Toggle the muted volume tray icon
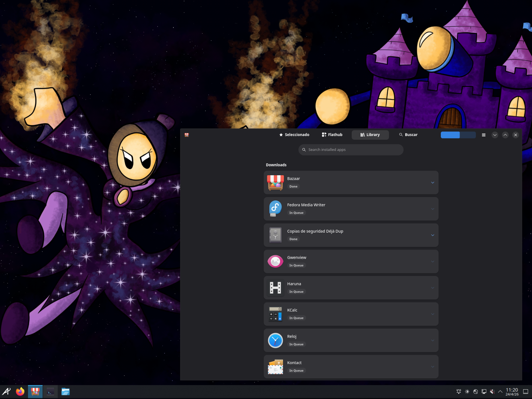This screenshot has height=399, width=532. [492, 392]
